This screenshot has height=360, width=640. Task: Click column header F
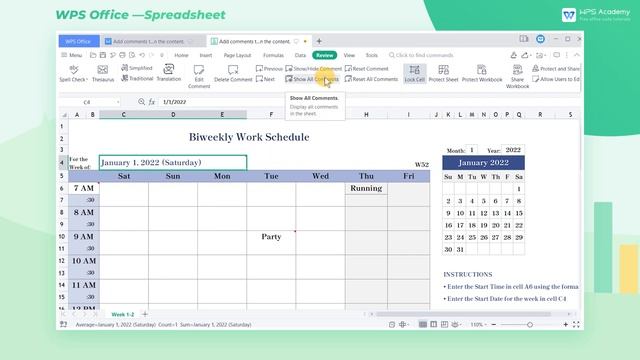(x=271, y=115)
